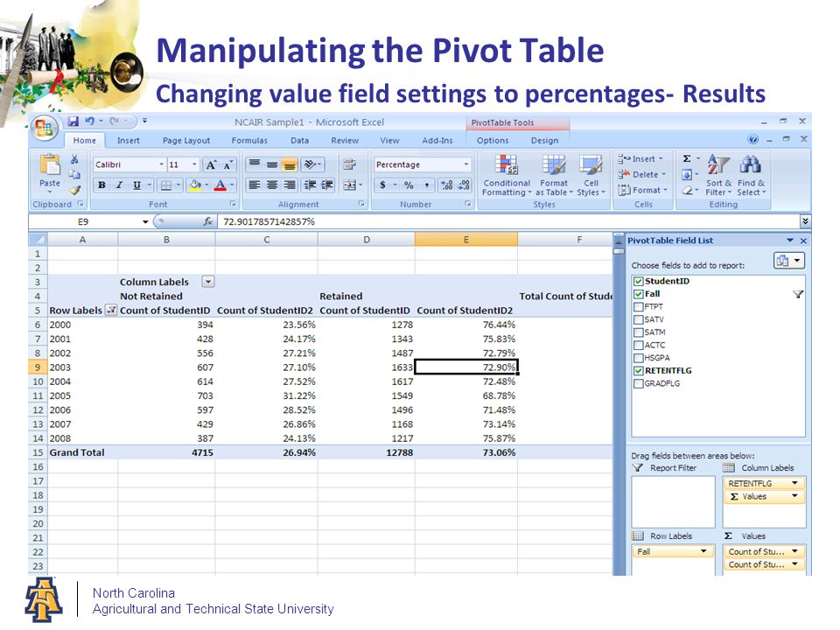840x630 pixels.
Task: Click the Paste clipboard icon
Action: pyautogui.click(x=50, y=165)
